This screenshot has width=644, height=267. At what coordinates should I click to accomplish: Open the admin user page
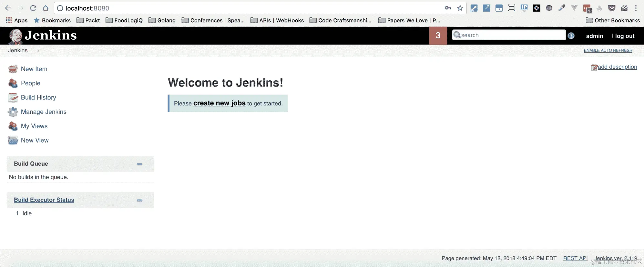point(595,36)
